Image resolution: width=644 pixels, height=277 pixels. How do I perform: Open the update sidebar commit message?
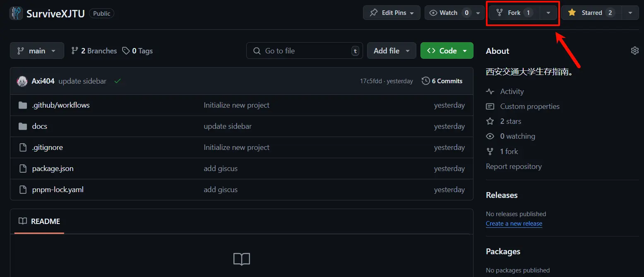(82, 81)
